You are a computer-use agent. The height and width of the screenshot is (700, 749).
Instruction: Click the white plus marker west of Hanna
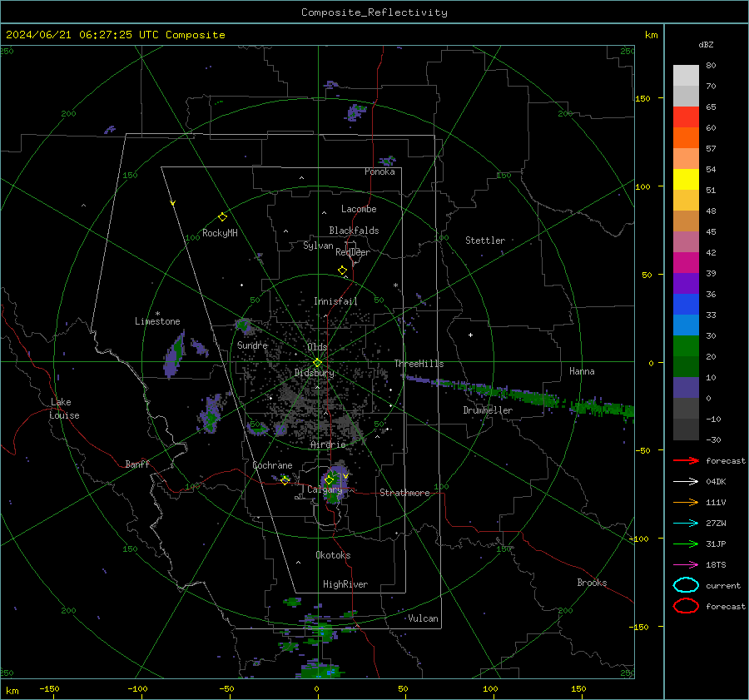coord(470,335)
